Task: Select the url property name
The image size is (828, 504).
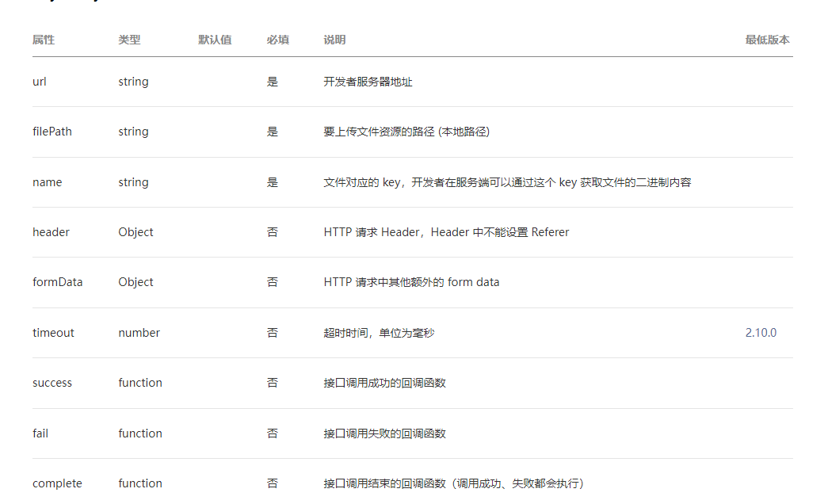Action: (x=39, y=82)
